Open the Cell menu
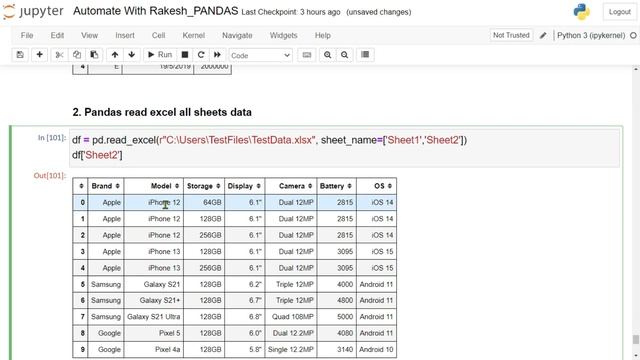Viewport: 640px width, 360px height. [158, 36]
